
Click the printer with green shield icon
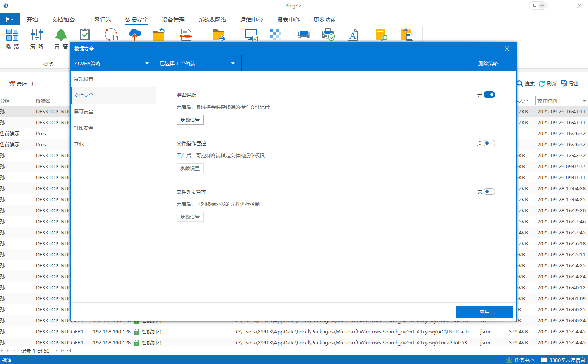[x=328, y=35]
